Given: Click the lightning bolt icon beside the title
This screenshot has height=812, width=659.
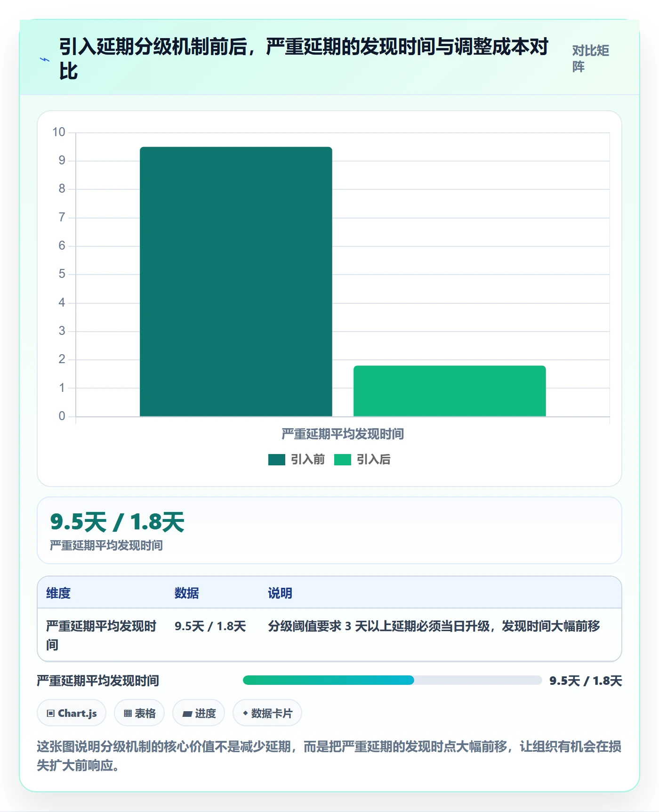Looking at the screenshot, I should pyautogui.click(x=45, y=60).
